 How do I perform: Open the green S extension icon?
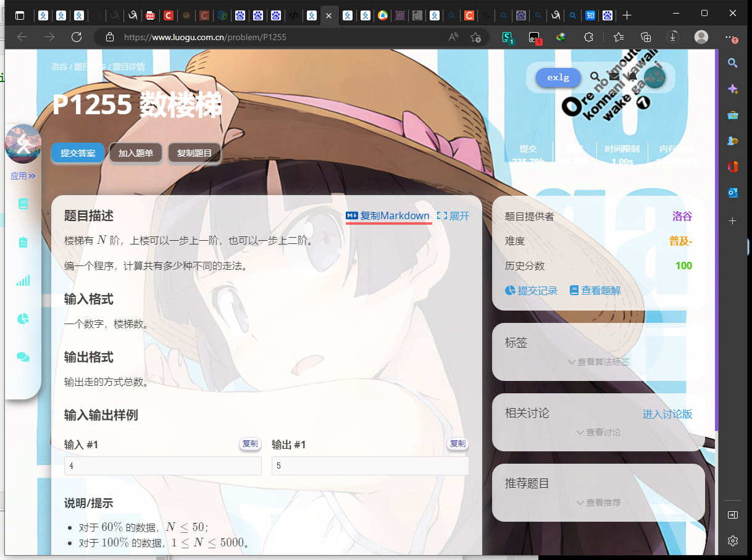click(508, 38)
